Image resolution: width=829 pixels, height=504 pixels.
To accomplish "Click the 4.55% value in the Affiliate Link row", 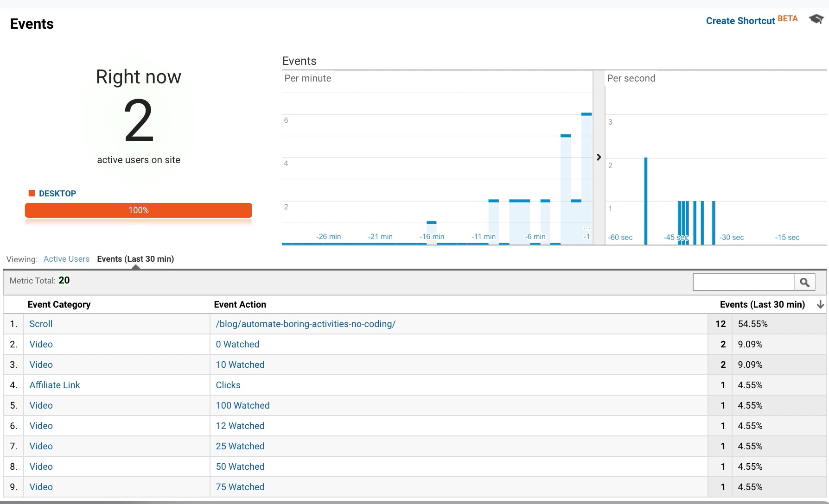I will (750, 385).
